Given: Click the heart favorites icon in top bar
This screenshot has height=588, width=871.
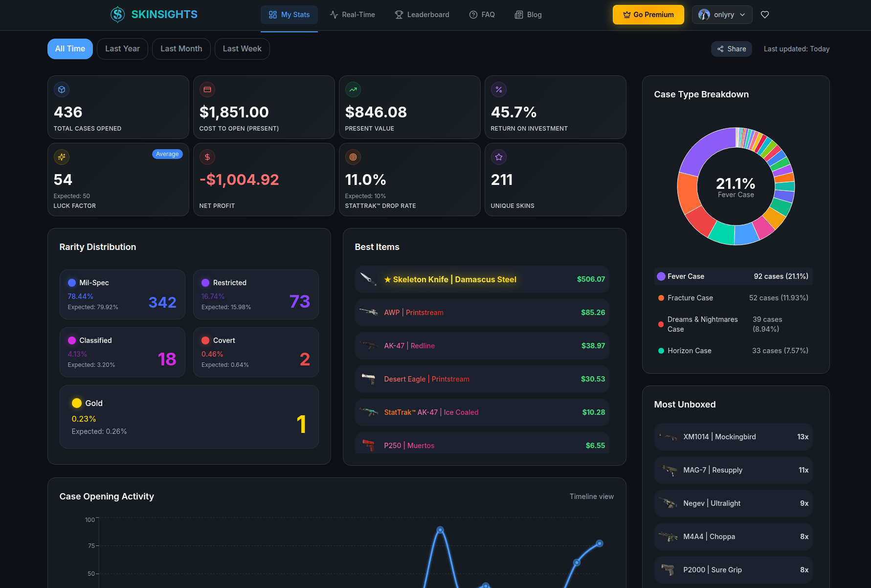Looking at the screenshot, I should click(x=764, y=15).
